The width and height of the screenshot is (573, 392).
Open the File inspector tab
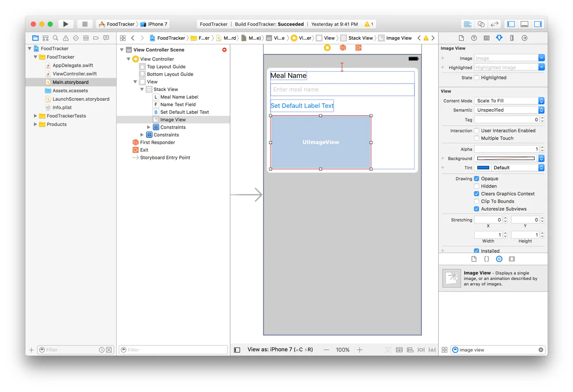click(x=461, y=38)
